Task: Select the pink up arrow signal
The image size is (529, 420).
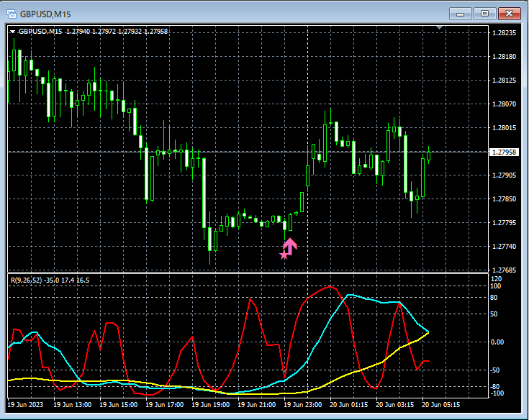Action: click(x=290, y=246)
